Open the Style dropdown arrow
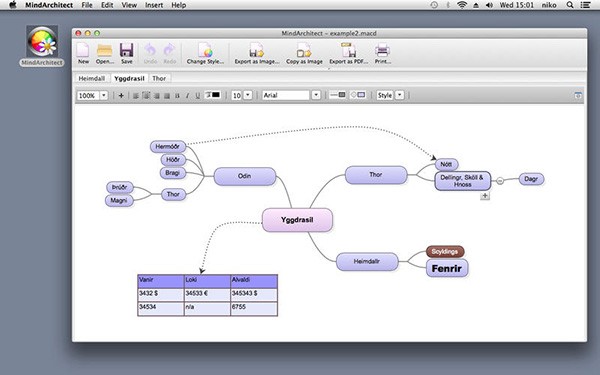 pyautogui.click(x=399, y=95)
